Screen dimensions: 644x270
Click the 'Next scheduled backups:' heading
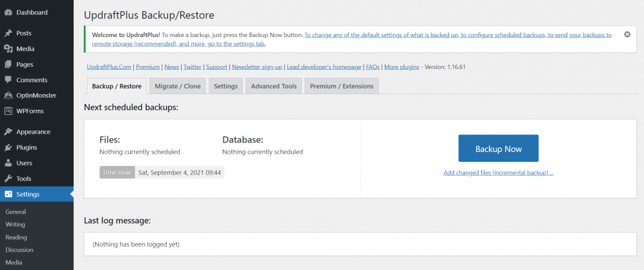coord(131,107)
